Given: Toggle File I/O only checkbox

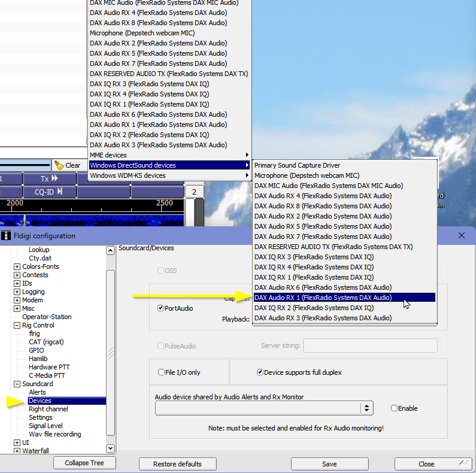Looking at the screenshot, I should pos(161,372).
